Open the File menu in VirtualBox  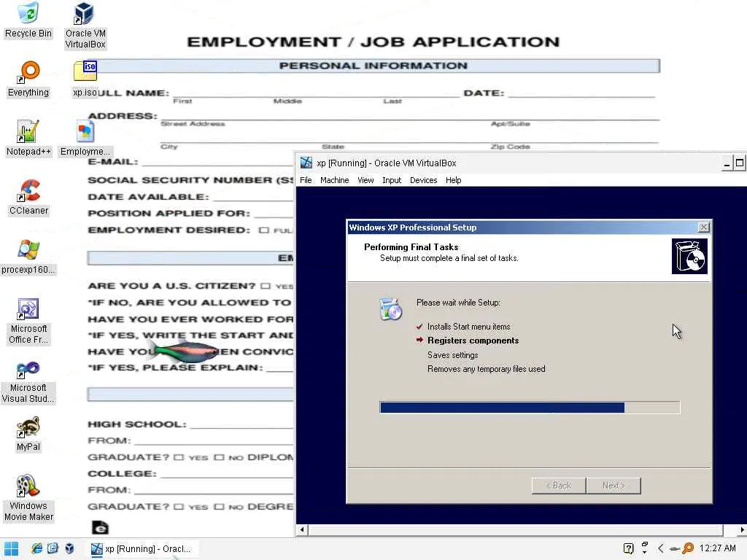tap(306, 180)
